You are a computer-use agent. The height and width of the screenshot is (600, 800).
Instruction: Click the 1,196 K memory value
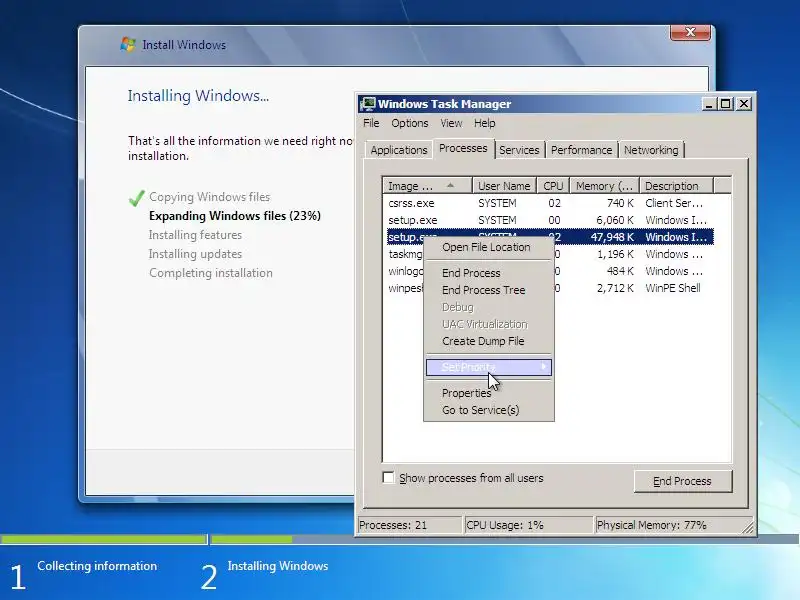tap(615, 254)
